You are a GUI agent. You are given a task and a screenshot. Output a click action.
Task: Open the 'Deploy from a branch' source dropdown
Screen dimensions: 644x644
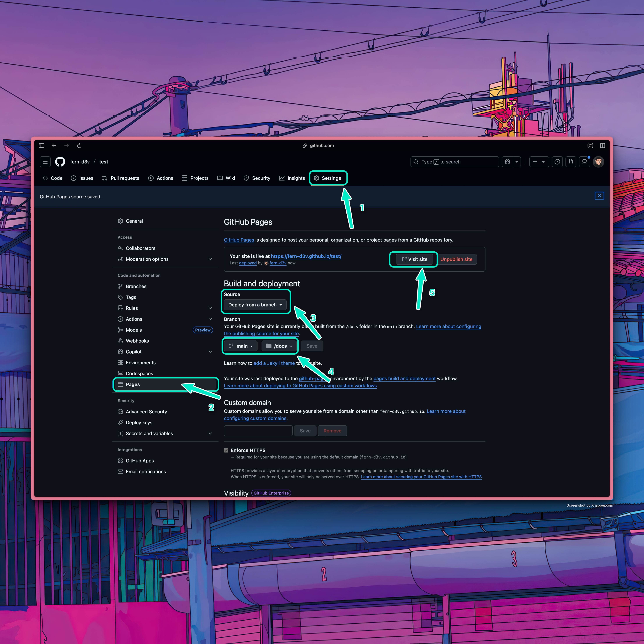click(x=255, y=305)
